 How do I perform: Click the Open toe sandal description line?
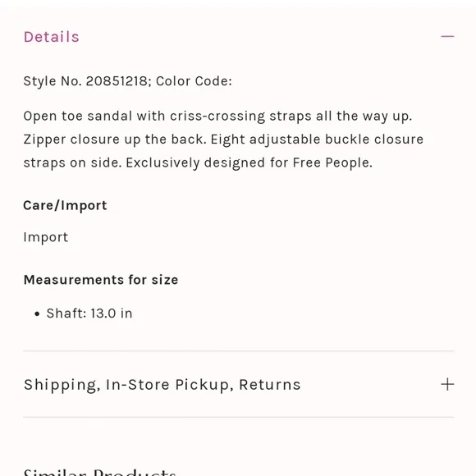[217, 117]
